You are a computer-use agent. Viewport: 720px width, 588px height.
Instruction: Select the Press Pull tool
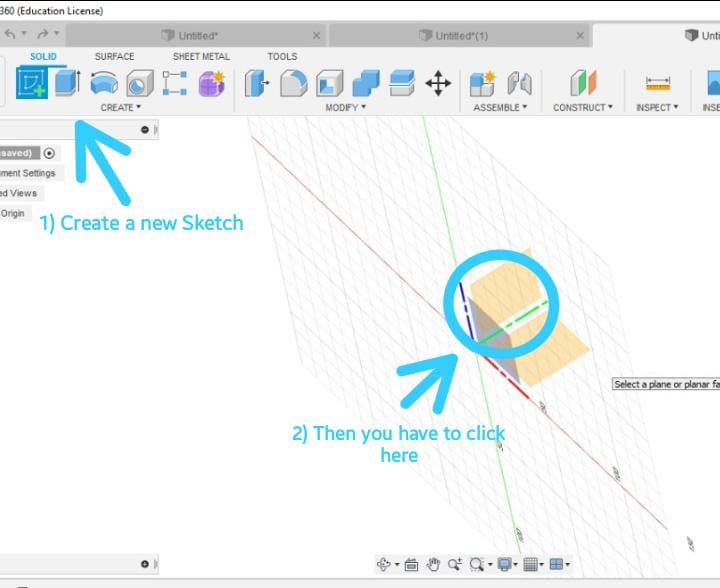pos(257,83)
